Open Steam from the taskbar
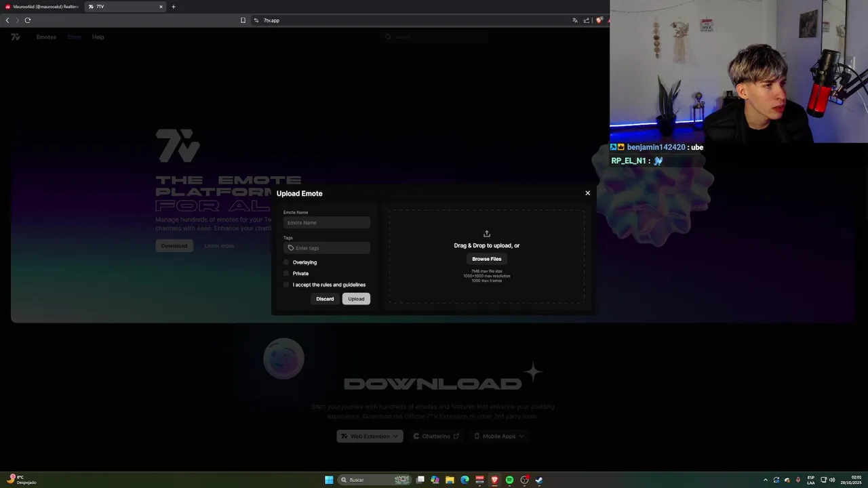Image resolution: width=868 pixels, height=488 pixels. [539, 480]
